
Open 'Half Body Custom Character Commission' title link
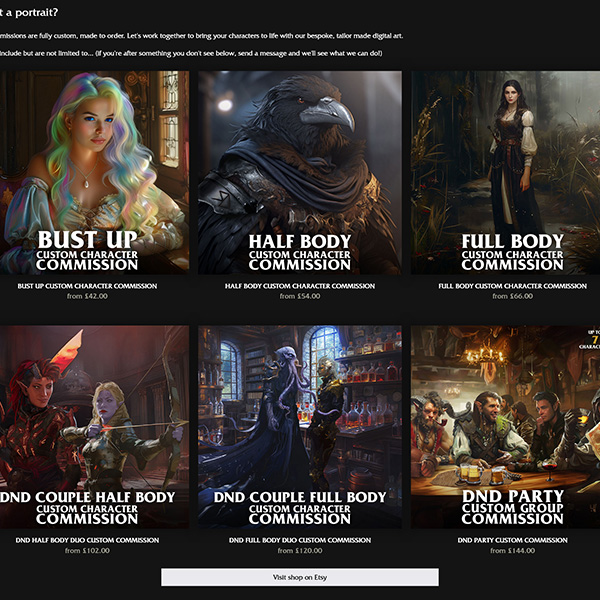pyautogui.click(x=300, y=286)
